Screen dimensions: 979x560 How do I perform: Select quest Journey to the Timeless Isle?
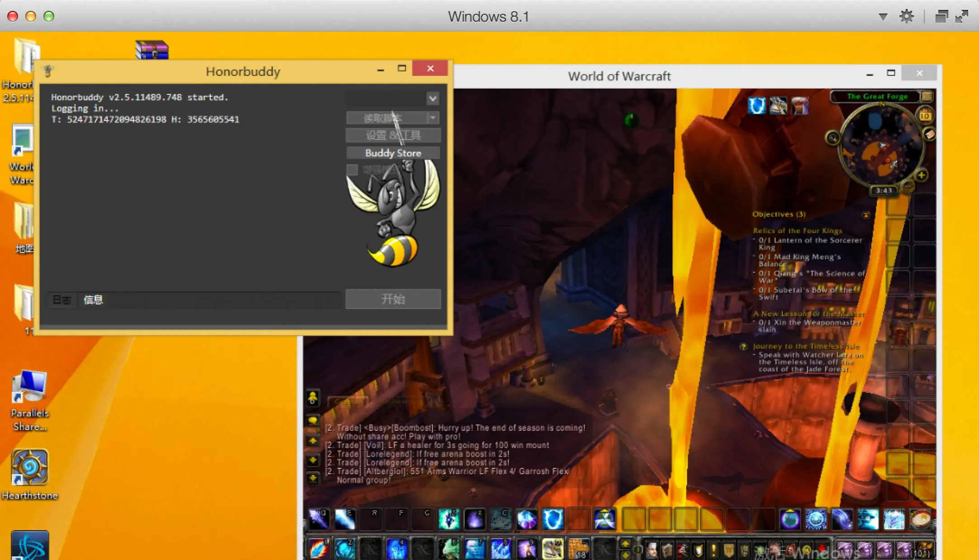(x=806, y=346)
